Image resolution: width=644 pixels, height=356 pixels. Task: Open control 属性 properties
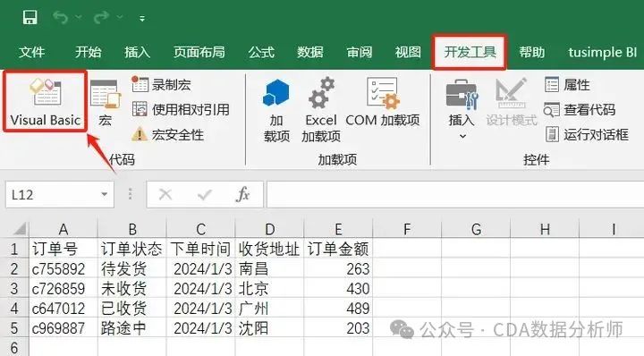567,85
